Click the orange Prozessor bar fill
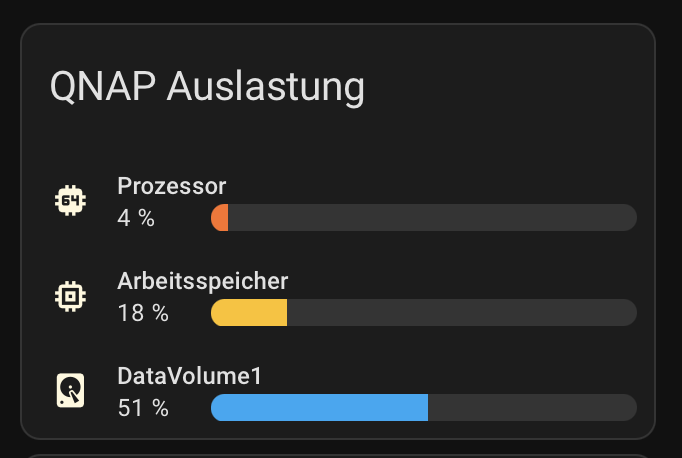Image resolution: width=682 pixels, height=458 pixels. (x=220, y=217)
